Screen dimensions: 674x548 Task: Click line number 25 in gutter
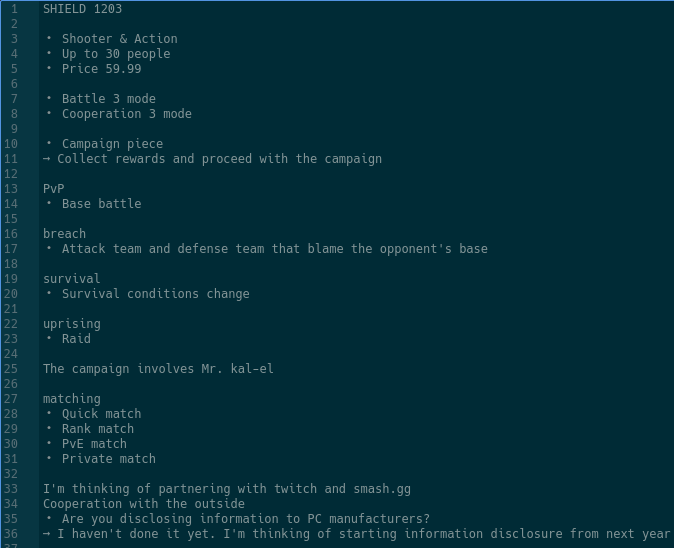(x=11, y=369)
